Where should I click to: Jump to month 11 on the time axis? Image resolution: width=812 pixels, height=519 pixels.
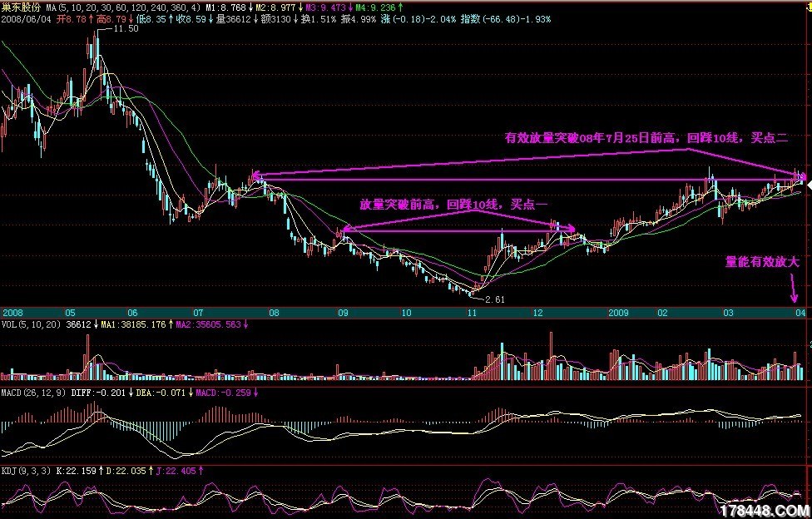472,313
